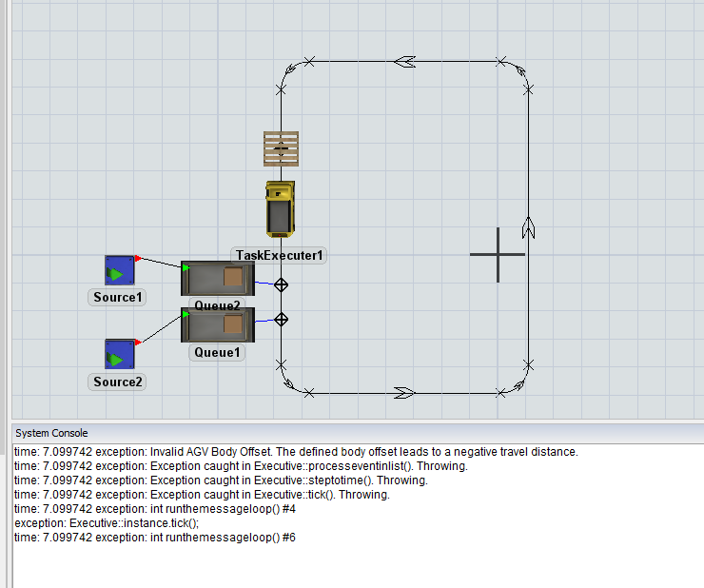Click the Queue2 object in the model
The height and width of the screenshot is (588, 704).
point(218,278)
